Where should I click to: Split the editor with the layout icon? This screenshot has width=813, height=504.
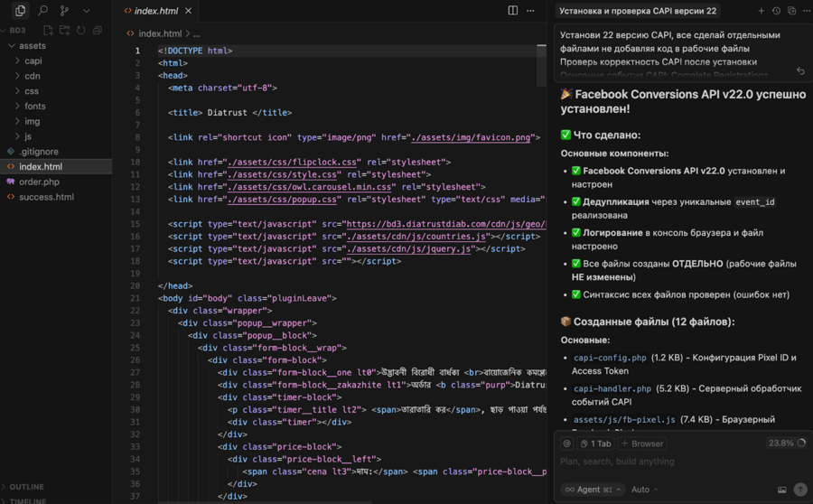click(513, 11)
